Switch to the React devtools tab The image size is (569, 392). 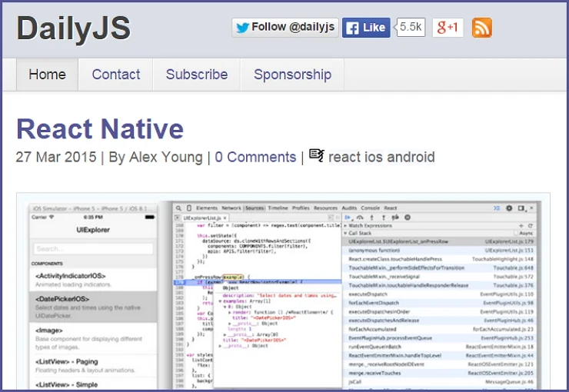(391, 208)
